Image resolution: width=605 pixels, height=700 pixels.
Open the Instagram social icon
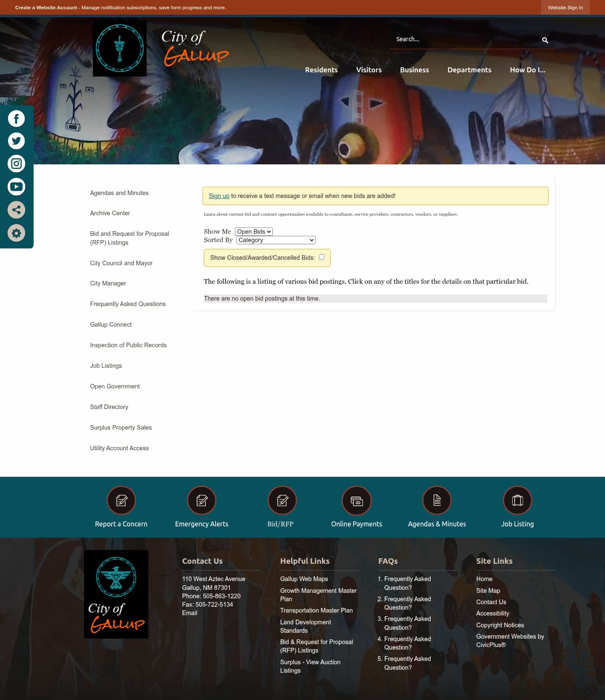(x=16, y=164)
